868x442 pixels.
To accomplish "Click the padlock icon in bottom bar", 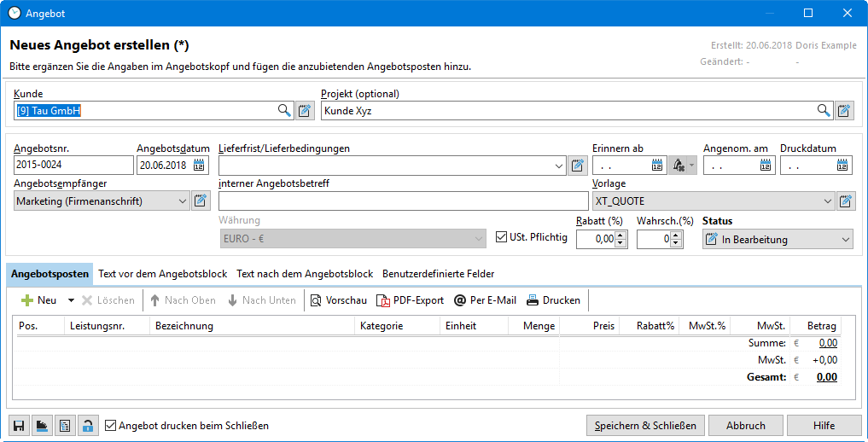I will point(87,426).
